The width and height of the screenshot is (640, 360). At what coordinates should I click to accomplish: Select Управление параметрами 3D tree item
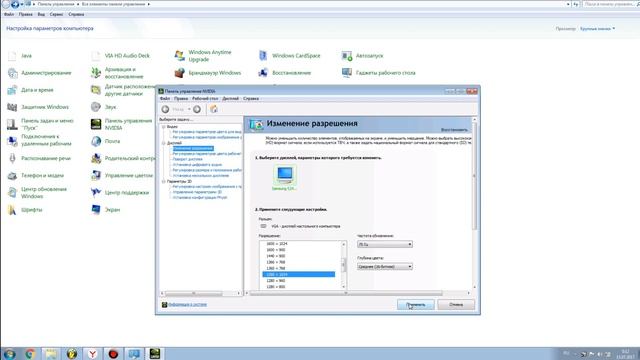(197, 192)
